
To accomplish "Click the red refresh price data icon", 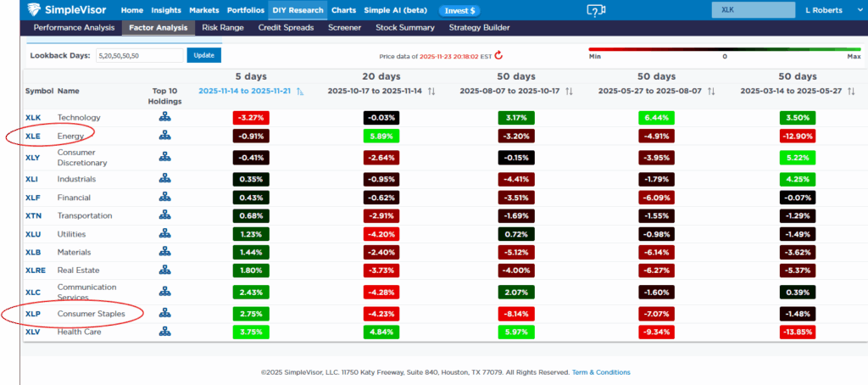I will (498, 55).
